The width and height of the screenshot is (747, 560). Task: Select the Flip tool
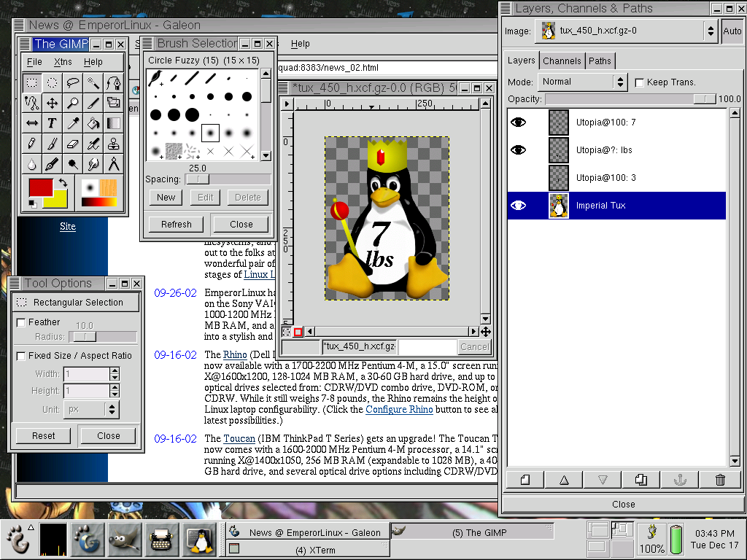[x=31, y=123]
